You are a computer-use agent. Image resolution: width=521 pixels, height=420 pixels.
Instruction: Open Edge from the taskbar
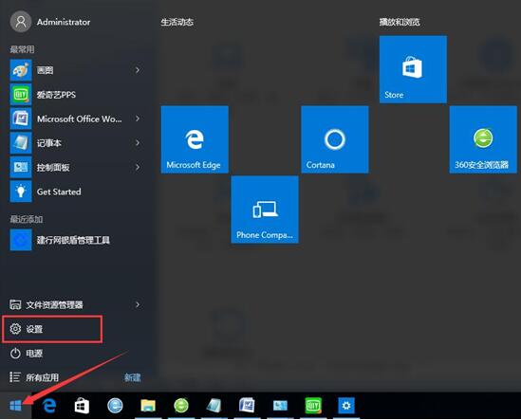(49, 406)
